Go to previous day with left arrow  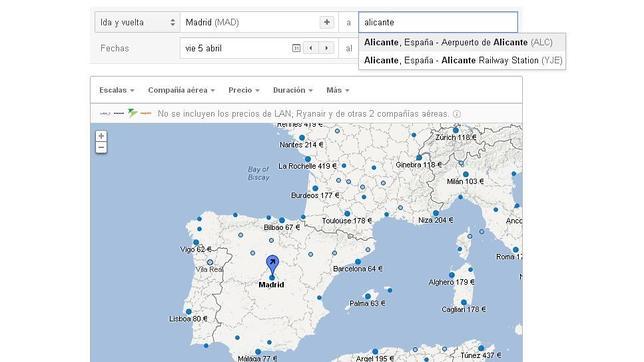point(311,48)
